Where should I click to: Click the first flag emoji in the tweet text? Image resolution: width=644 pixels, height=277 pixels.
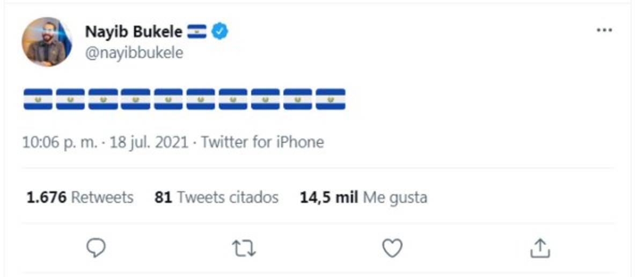[38, 99]
